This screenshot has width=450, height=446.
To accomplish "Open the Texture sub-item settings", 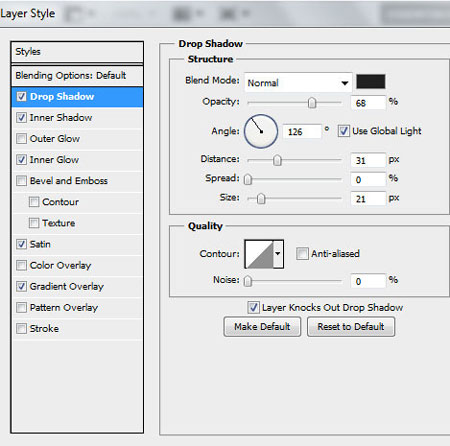I will click(77, 223).
